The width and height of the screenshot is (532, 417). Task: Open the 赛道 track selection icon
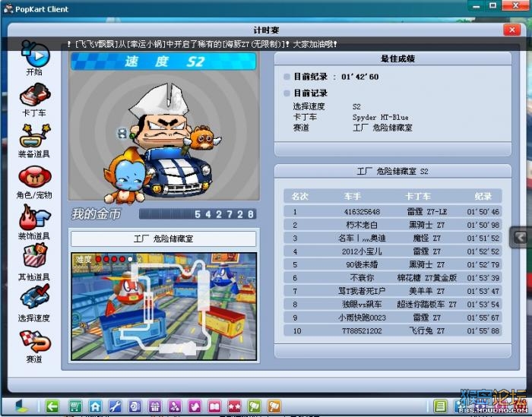point(34,340)
